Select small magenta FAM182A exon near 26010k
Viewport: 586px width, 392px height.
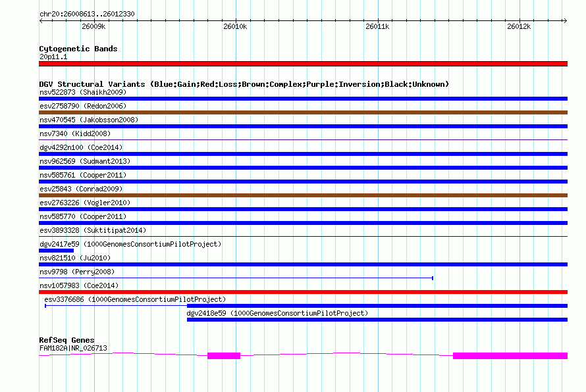(x=224, y=356)
